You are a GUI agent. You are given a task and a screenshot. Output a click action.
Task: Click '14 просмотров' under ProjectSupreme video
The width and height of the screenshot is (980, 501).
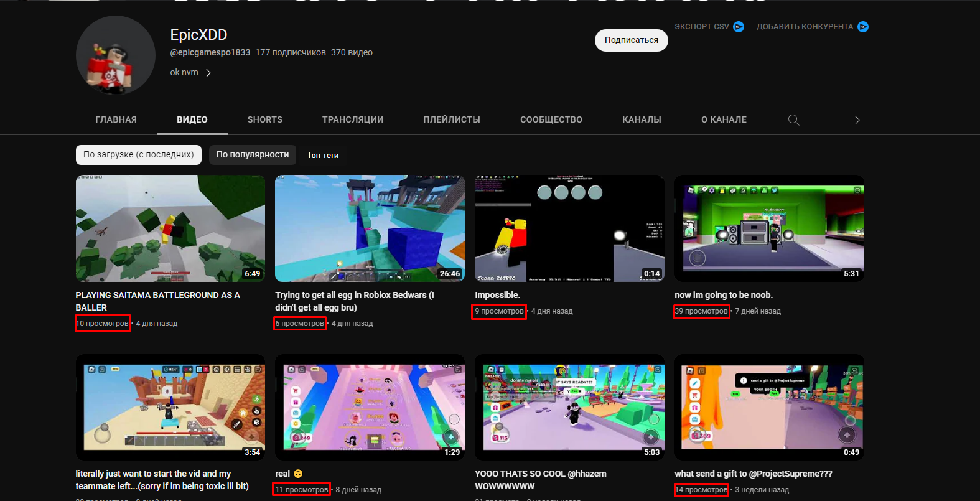(x=701, y=490)
